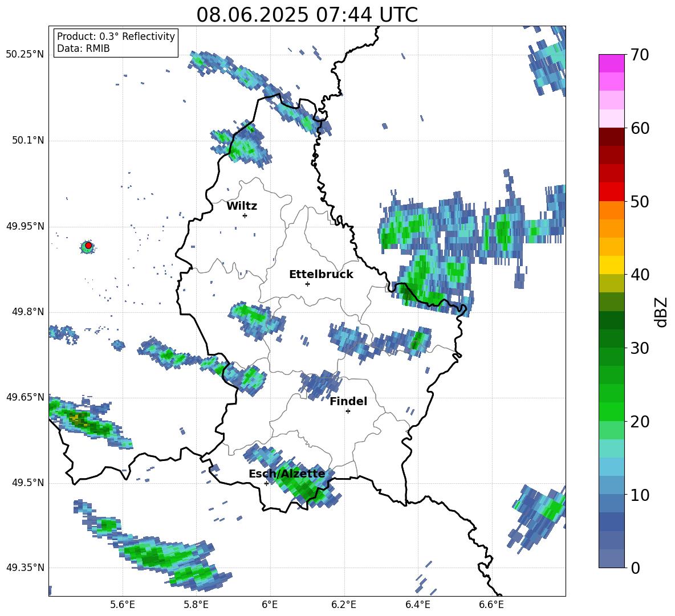
Task: Click the Wiltz city label
Action: click(x=242, y=206)
